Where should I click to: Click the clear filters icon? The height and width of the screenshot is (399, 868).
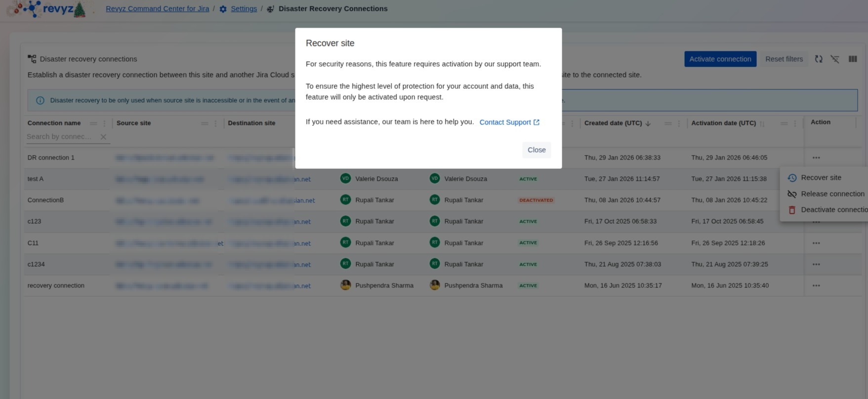tap(835, 59)
